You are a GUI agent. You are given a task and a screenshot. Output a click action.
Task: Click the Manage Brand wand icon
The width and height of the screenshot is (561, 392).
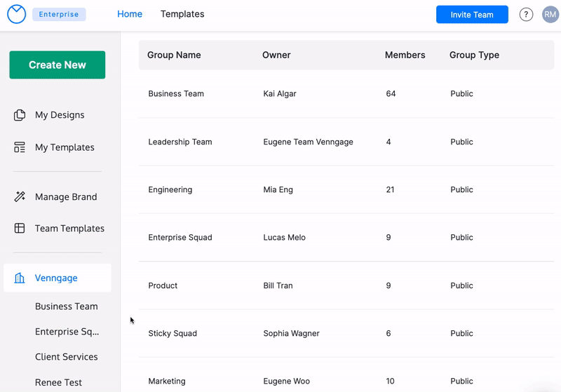click(x=20, y=197)
